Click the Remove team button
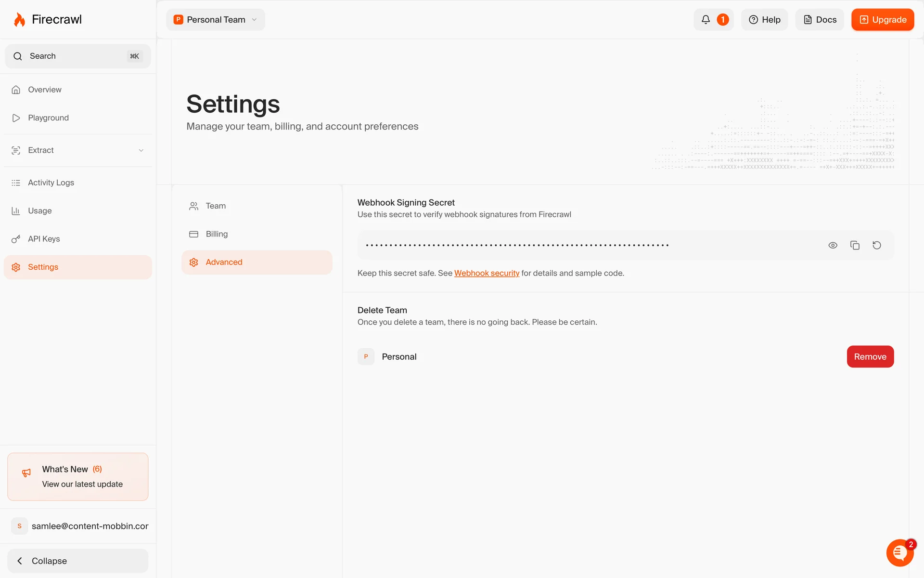The image size is (924, 578). (x=870, y=356)
